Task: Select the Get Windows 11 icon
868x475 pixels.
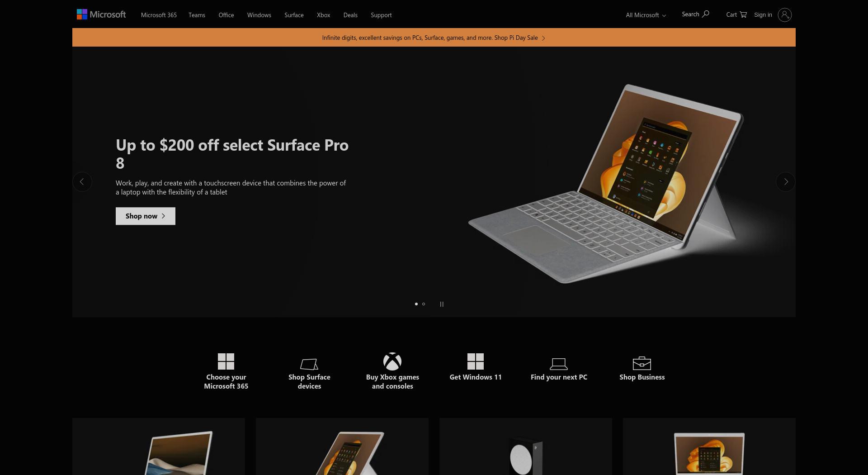Action: 476,361
